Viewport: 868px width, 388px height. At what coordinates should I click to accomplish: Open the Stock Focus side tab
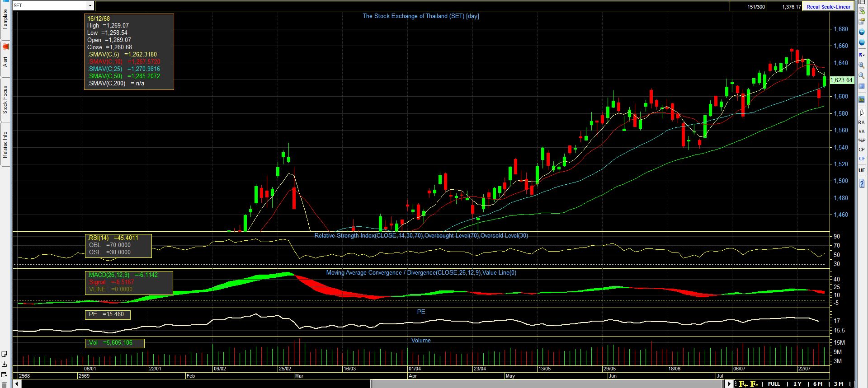(5, 100)
